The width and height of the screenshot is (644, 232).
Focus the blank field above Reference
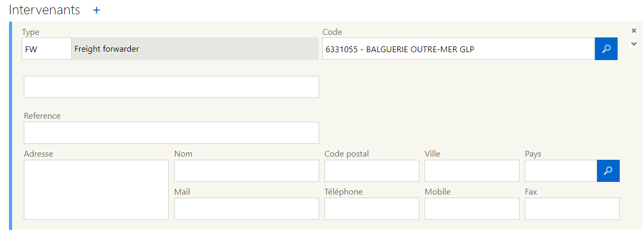tap(171, 87)
